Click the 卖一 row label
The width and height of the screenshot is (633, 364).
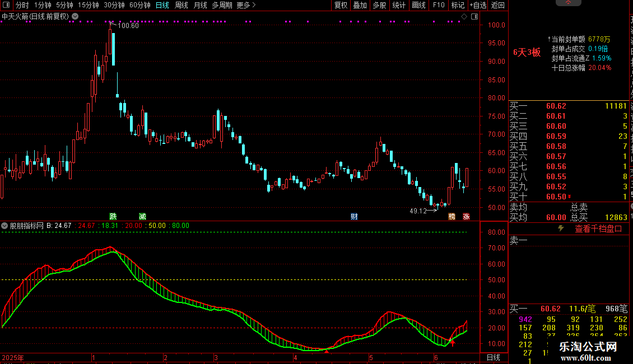point(519,241)
